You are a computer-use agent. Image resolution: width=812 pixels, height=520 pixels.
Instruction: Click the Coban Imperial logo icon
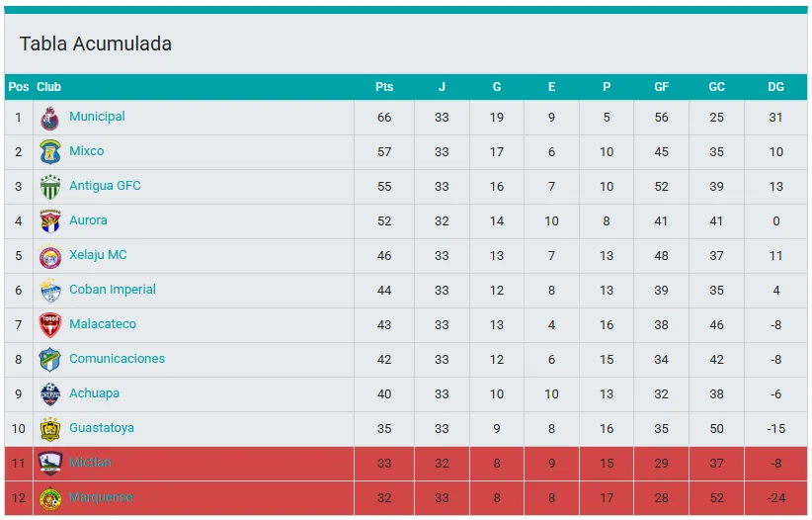[50, 291]
